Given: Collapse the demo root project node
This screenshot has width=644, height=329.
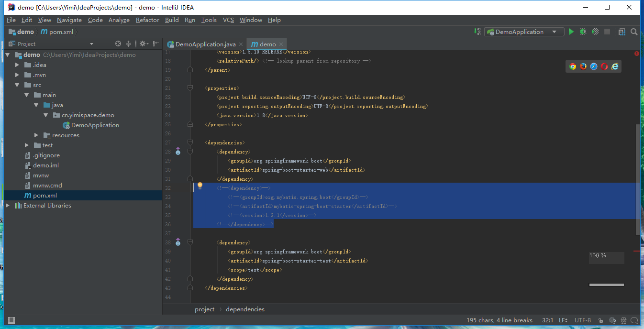Looking at the screenshot, I should 8,55.
